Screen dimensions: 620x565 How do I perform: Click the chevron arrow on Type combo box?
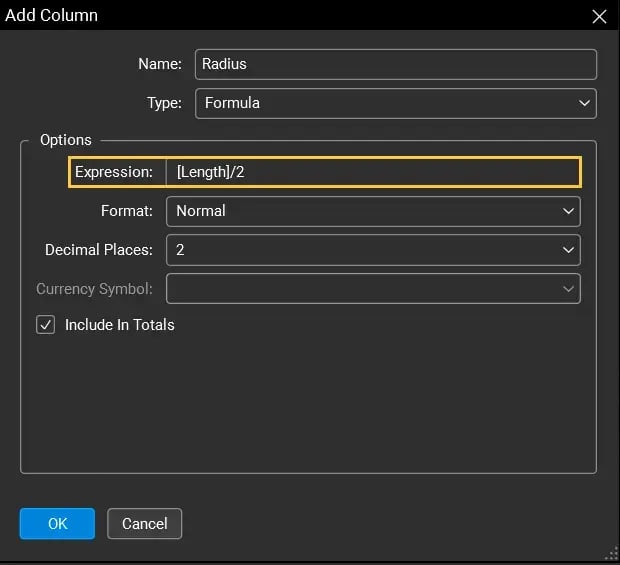584,103
